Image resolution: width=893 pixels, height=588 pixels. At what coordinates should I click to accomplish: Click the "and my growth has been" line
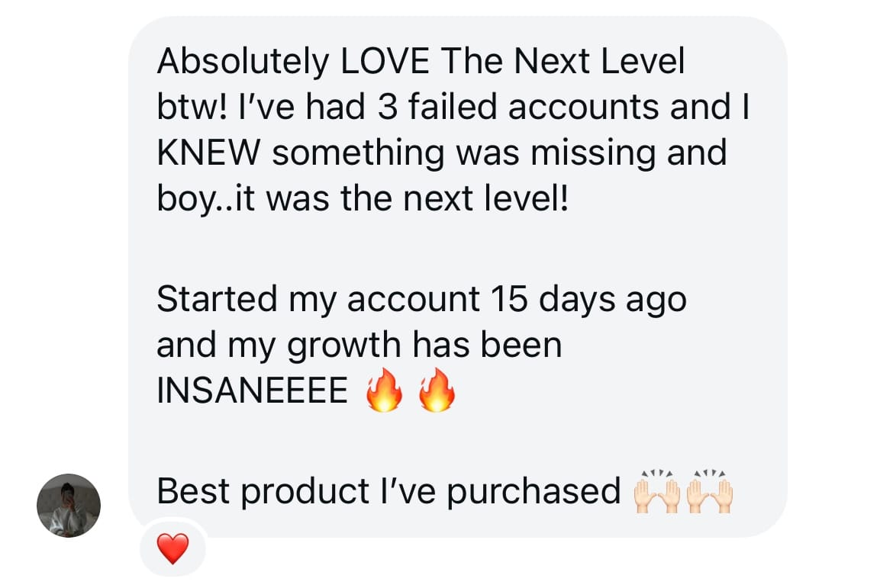coord(359,345)
